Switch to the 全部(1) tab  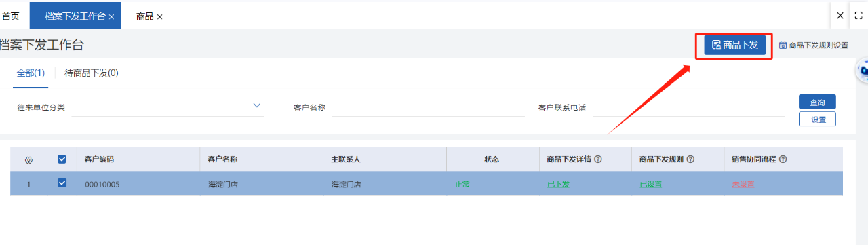(x=31, y=73)
